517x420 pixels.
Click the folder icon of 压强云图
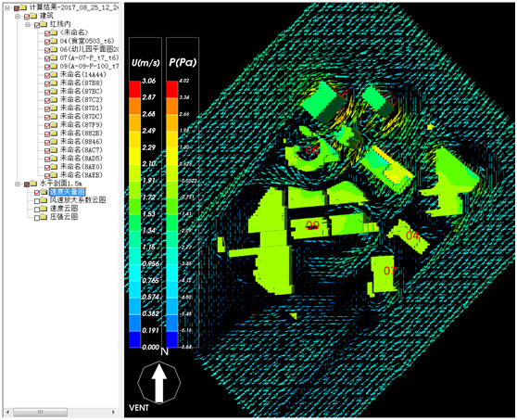pyautogui.click(x=44, y=217)
